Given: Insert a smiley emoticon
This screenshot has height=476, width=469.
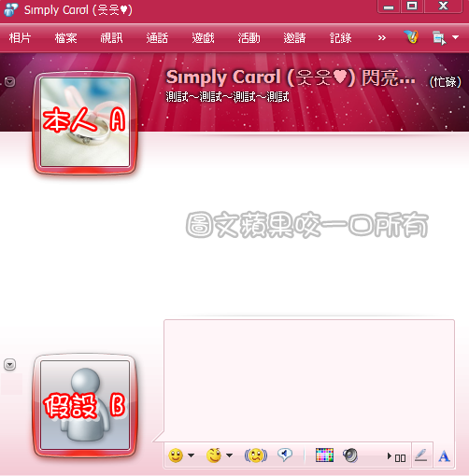Looking at the screenshot, I should pyautogui.click(x=176, y=455).
